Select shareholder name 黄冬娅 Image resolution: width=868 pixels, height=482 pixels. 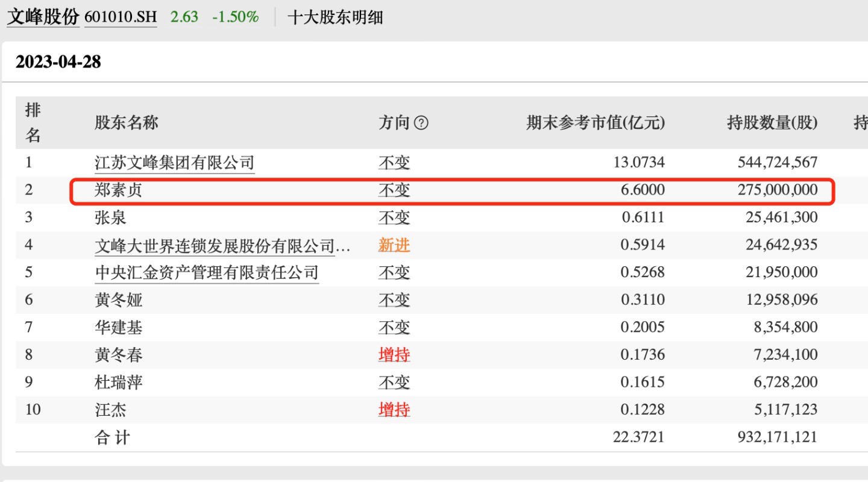pyautogui.click(x=119, y=300)
